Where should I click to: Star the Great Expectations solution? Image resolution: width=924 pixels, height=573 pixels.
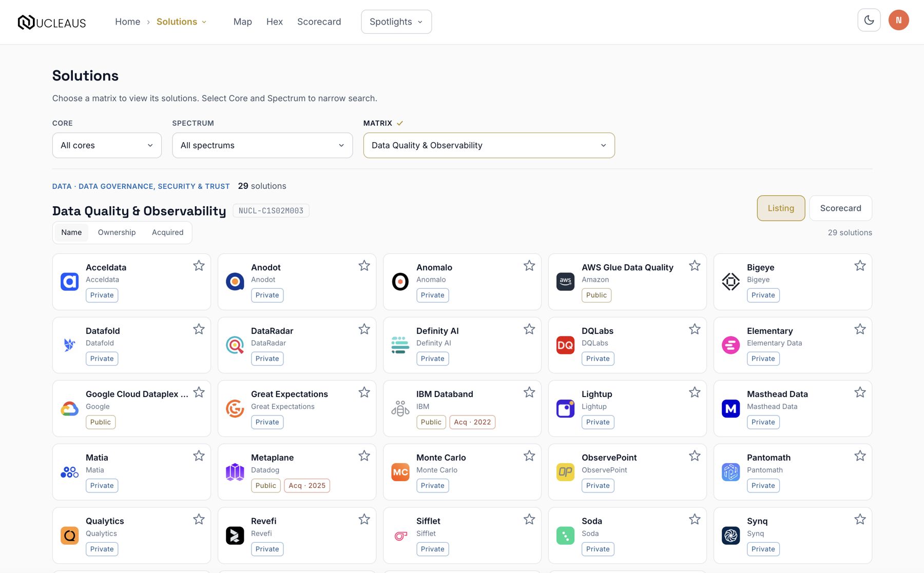364,392
